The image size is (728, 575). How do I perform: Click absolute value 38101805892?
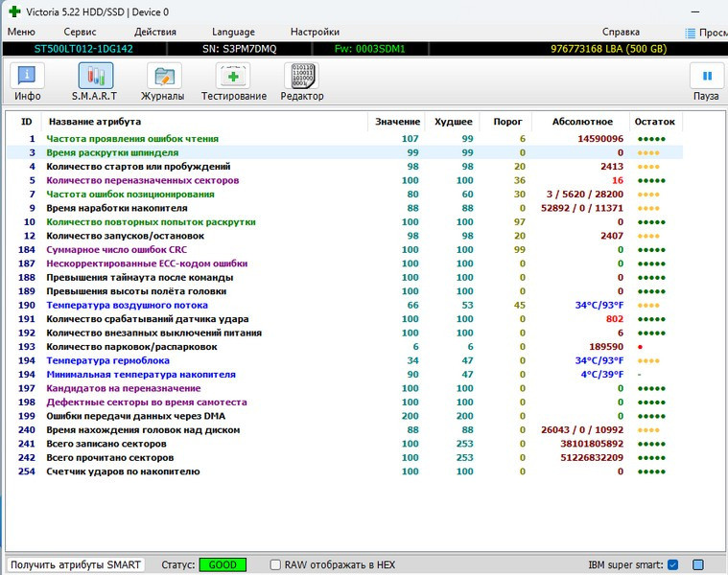coord(592,444)
